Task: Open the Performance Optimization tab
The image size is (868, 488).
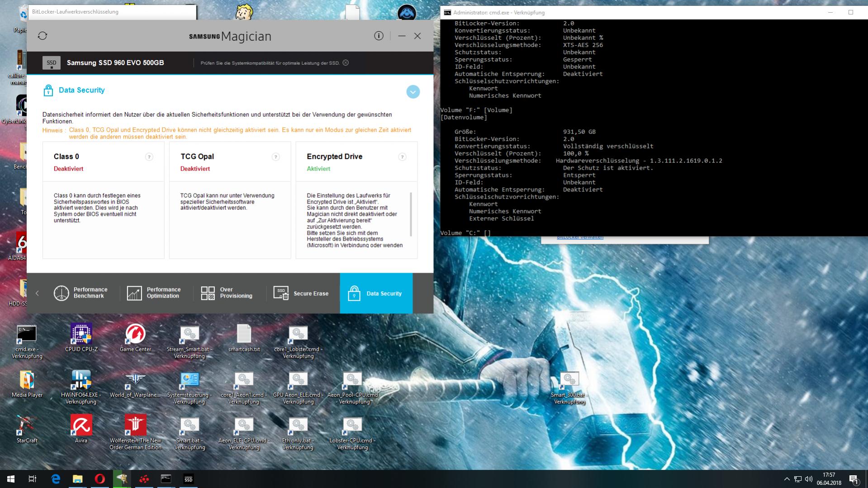Action: (153, 293)
